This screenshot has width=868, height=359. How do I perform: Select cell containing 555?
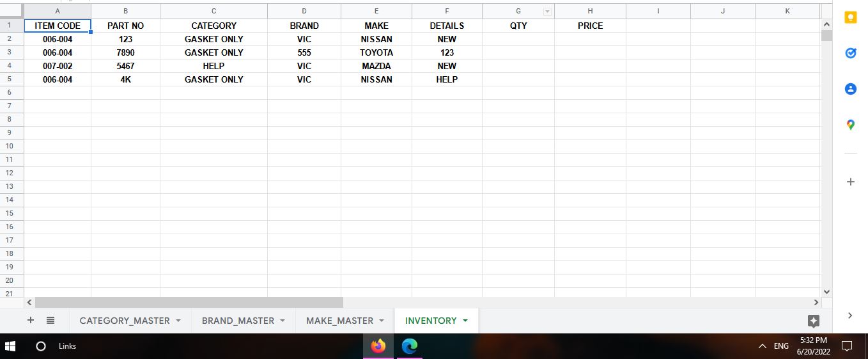coord(304,52)
